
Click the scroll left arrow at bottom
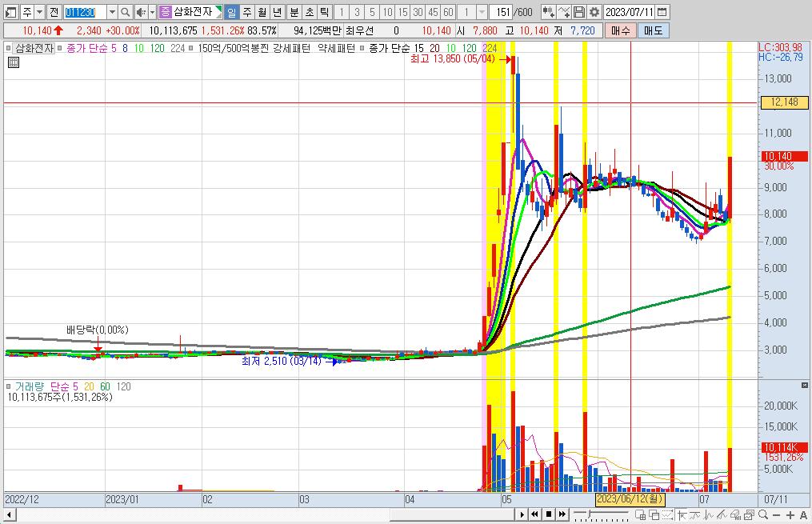coord(9,514)
